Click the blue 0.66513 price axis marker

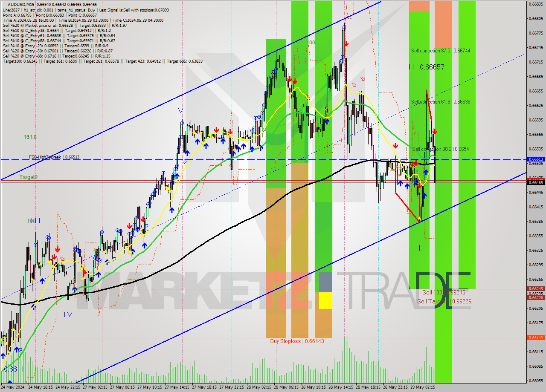(536, 159)
